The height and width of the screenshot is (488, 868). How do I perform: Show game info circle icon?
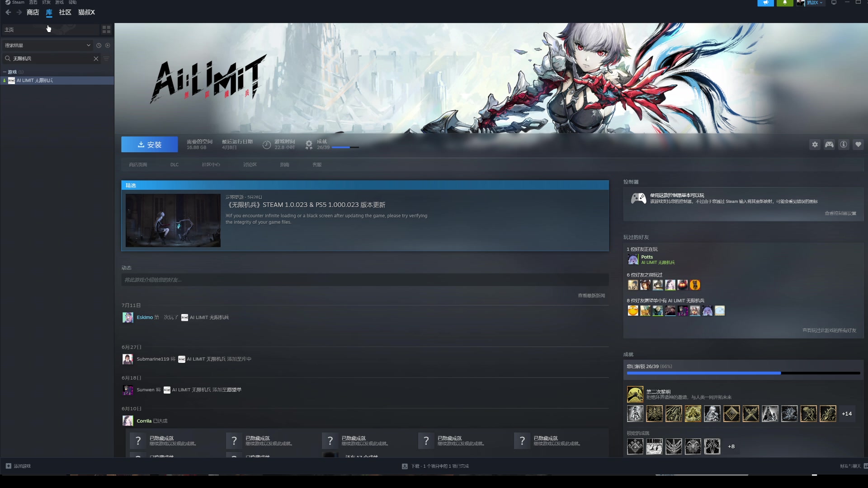click(844, 145)
